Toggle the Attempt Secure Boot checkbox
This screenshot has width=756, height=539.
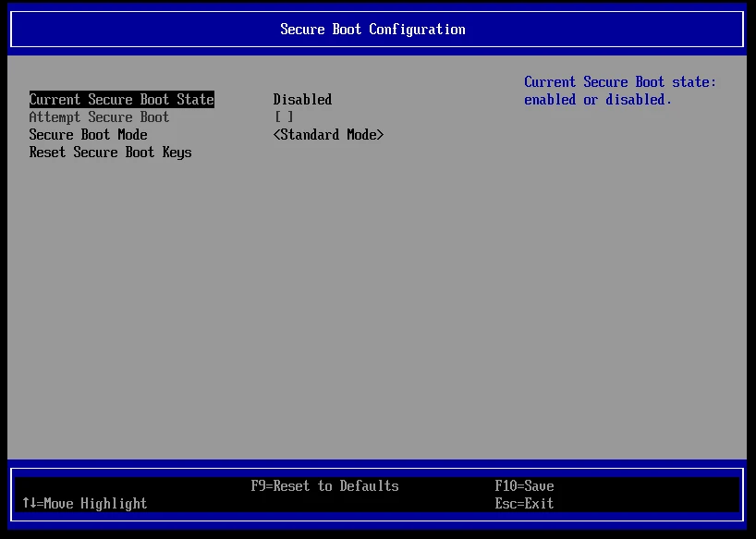coord(284,117)
